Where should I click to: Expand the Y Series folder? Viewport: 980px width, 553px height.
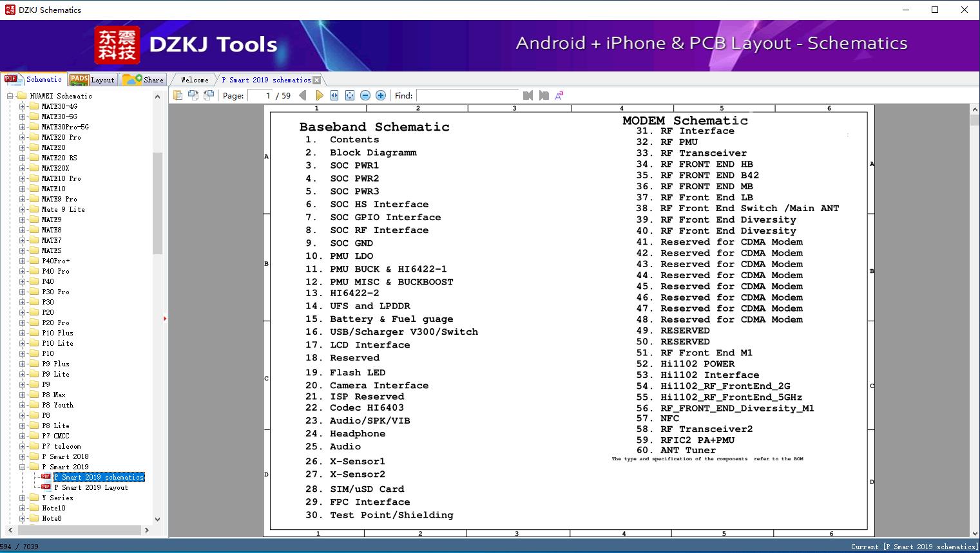(x=23, y=498)
